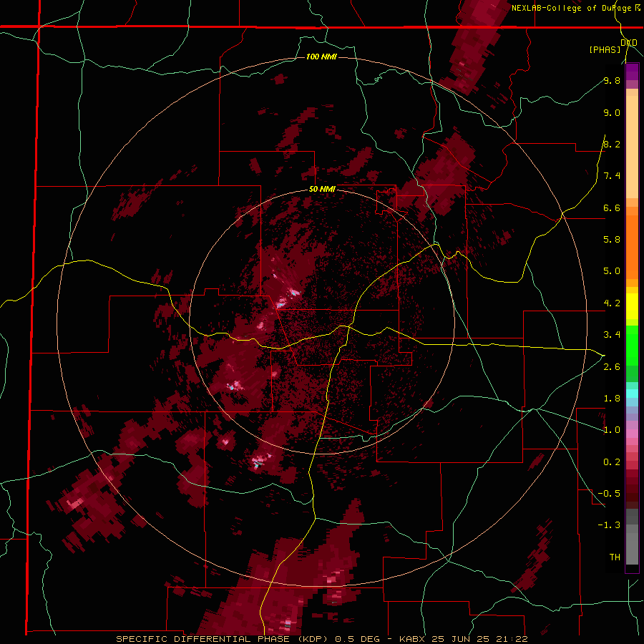This screenshot has width=644, height=644.
Task: Pick the gray segment of the color bar
Action: (x=632, y=538)
